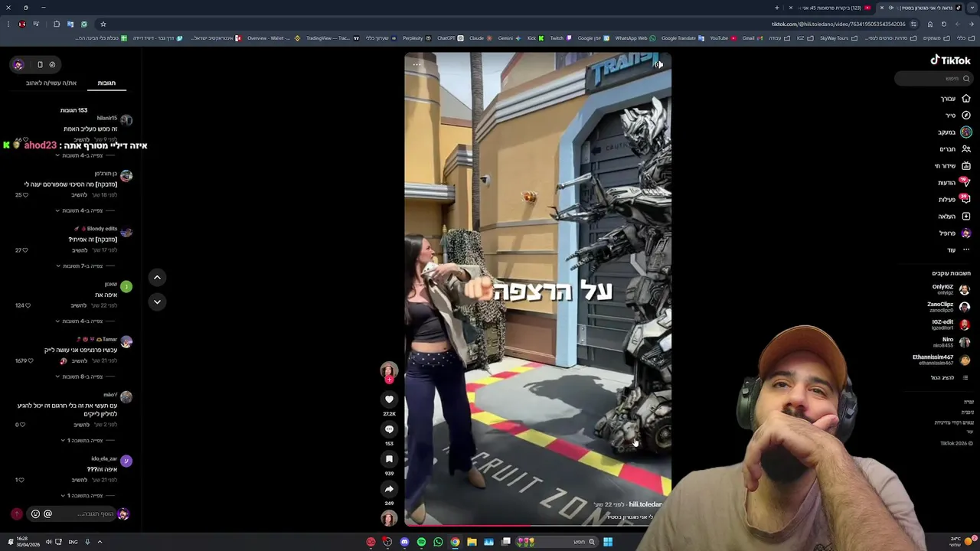Open hilanir15 profile avatar
Image resolution: width=980 pixels, height=551 pixels.
click(x=126, y=120)
